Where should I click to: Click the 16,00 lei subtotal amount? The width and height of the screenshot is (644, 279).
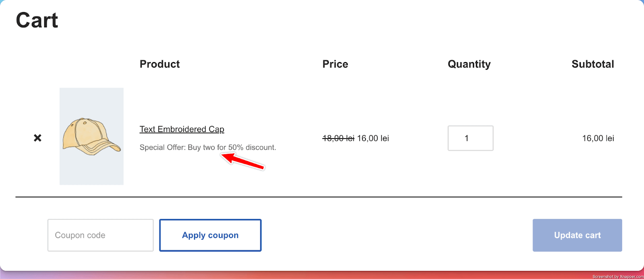[598, 138]
